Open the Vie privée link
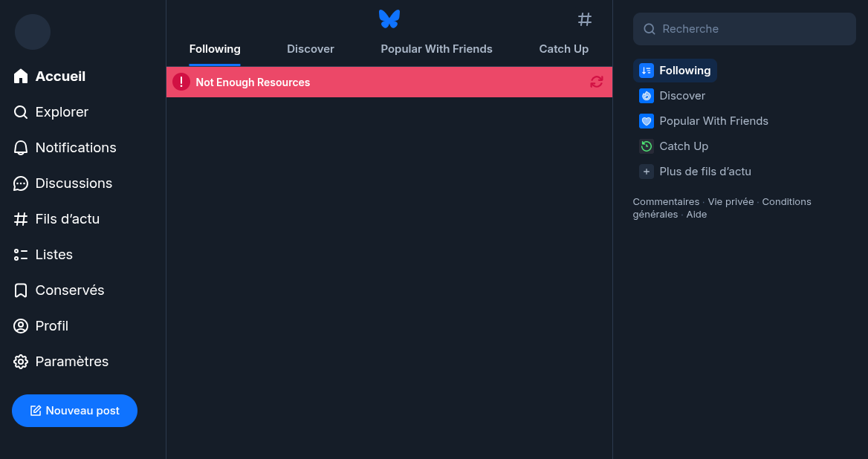Viewport: 868px width, 459px height. (x=731, y=202)
